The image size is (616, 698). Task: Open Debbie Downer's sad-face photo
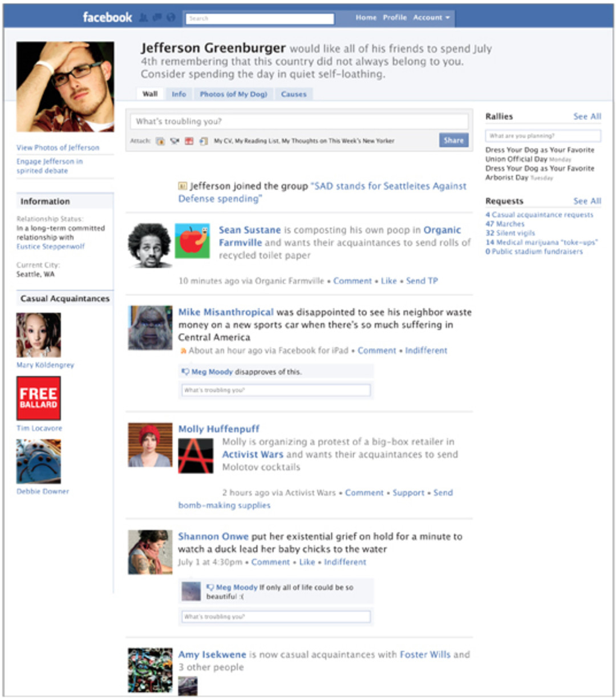39,461
